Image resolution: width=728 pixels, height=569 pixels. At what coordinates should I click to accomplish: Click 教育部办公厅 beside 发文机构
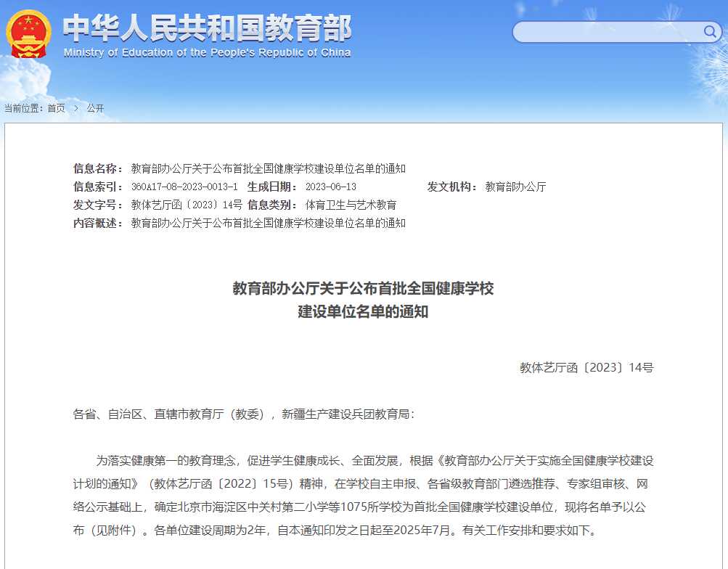click(x=515, y=187)
